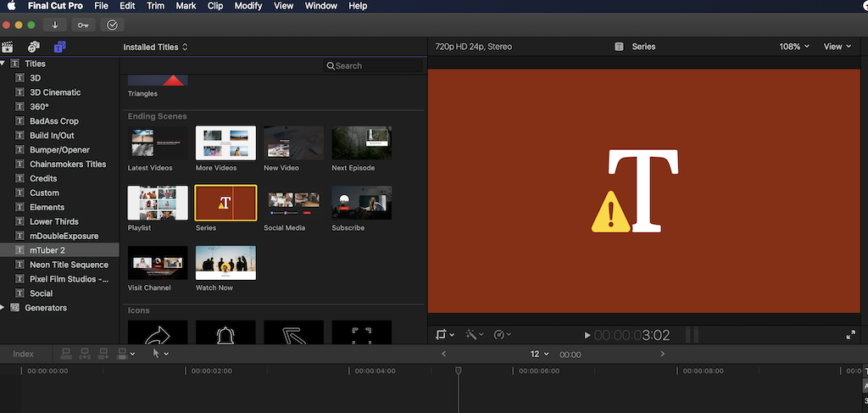Toggle Titles and Generators sidebar icon
This screenshot has height=413, width=868.
(x=59, y=47)
